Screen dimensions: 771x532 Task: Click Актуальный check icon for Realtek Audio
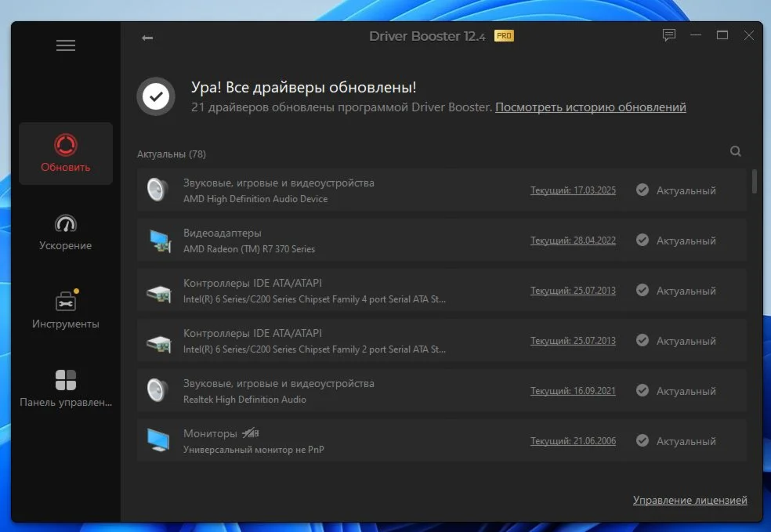642,390
